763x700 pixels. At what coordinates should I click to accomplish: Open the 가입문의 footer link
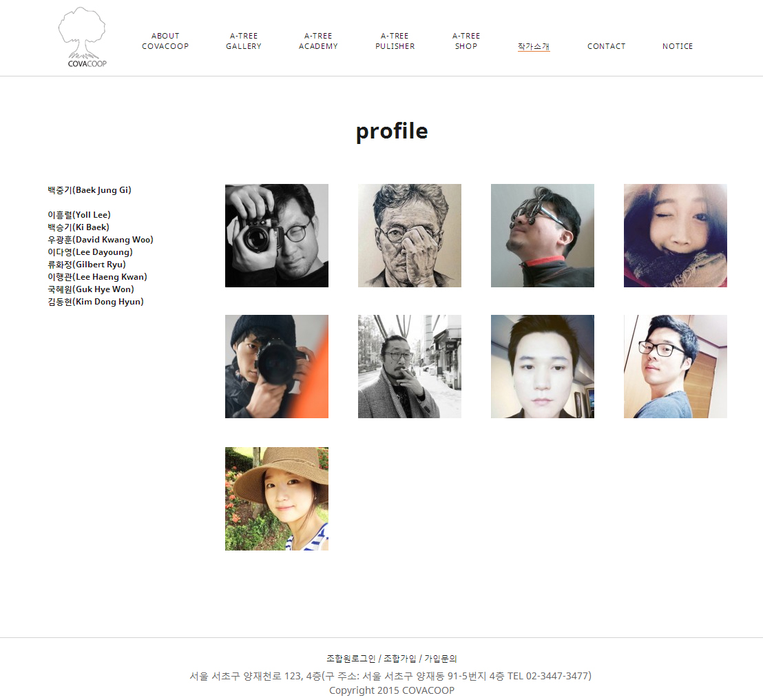tap(441, 659)
